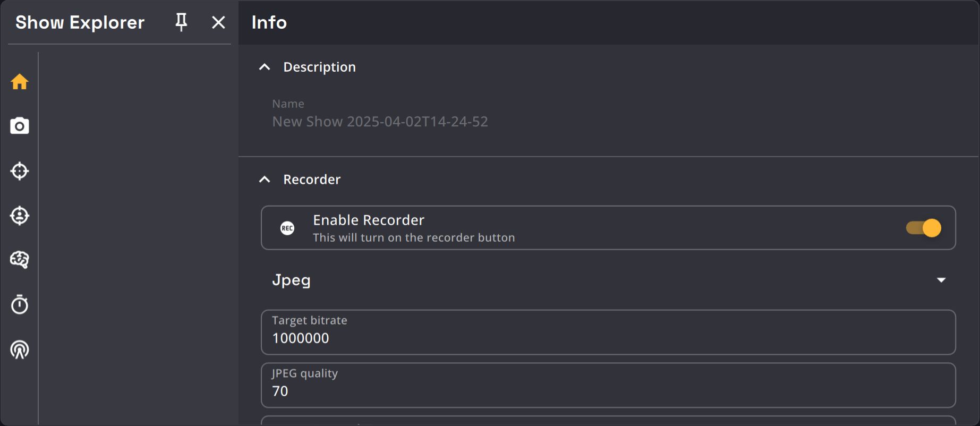Image resolution: width=980 pixels, height=426 pixels.
Task: Select the camera icon in sidebar
Action: [20, 126]
